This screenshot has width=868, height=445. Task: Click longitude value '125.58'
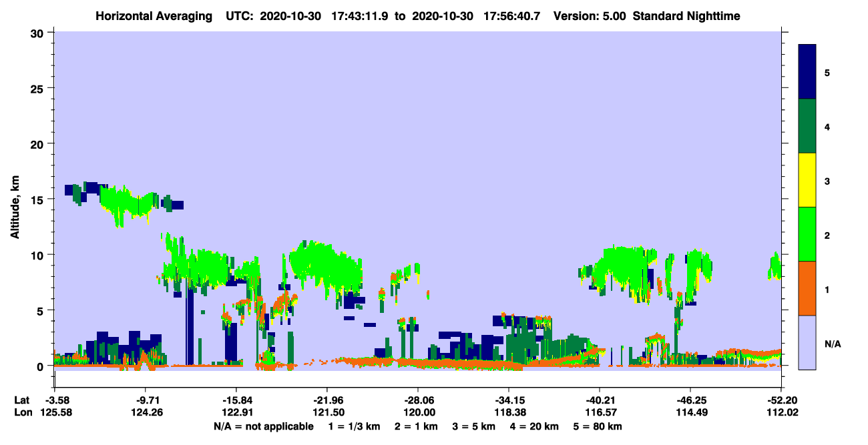click(55, 413)
